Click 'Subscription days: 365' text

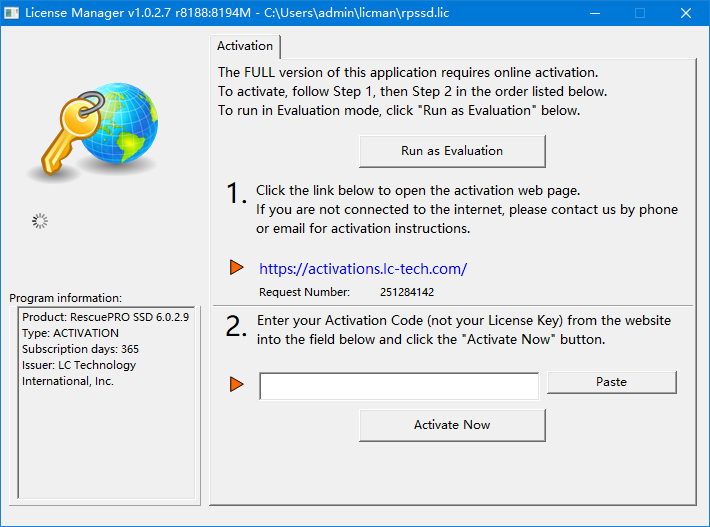pos(80,349)
